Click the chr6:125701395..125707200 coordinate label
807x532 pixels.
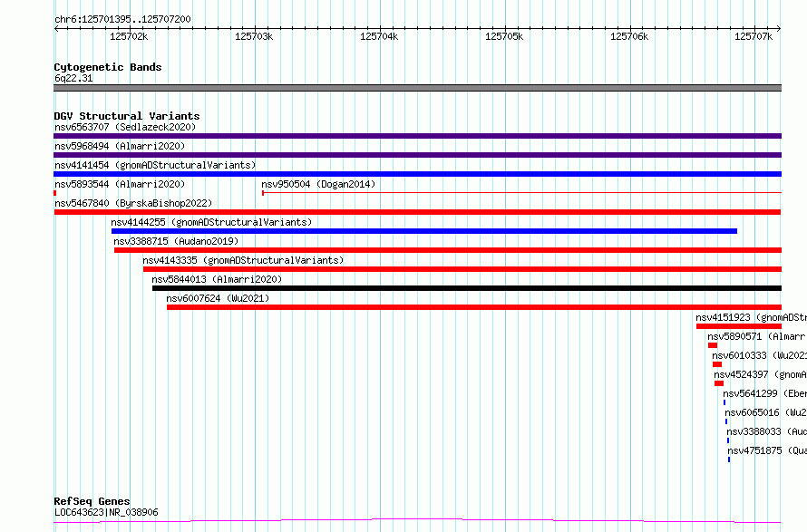tap(122, 19)
